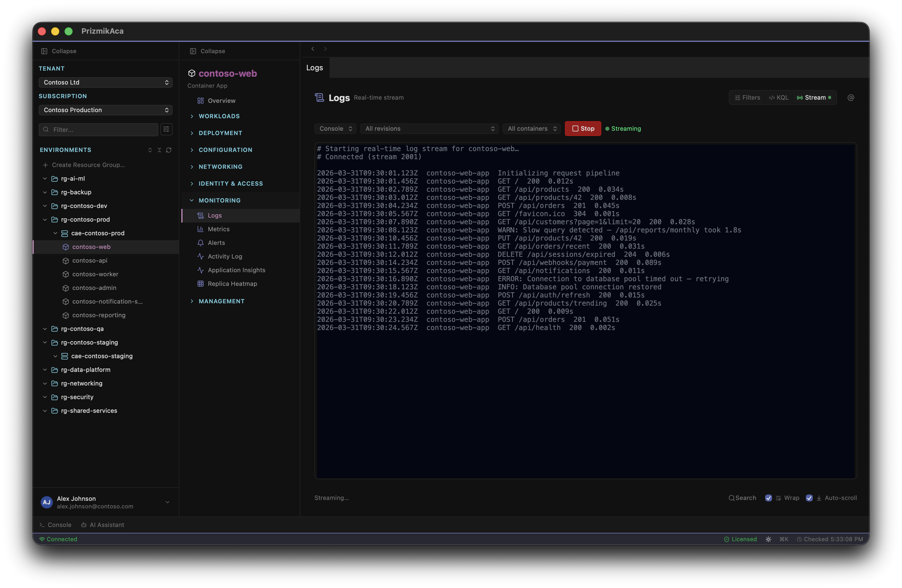902x588 pixels.
Task: Stop the real-time log stream
Action: coord(583,128)
